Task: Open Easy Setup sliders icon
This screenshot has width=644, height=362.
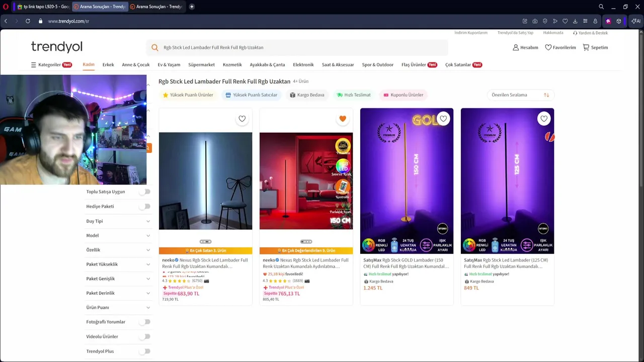Action: (585, 21)
